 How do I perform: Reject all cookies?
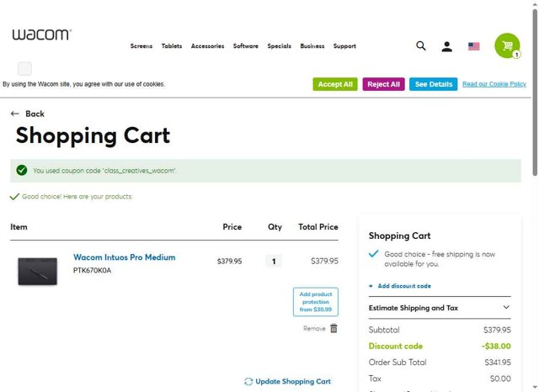pos(384,84)
